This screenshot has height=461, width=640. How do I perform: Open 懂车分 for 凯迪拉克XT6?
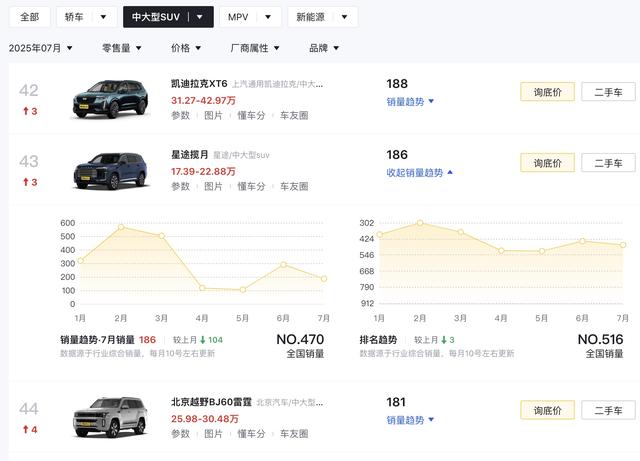251,116
